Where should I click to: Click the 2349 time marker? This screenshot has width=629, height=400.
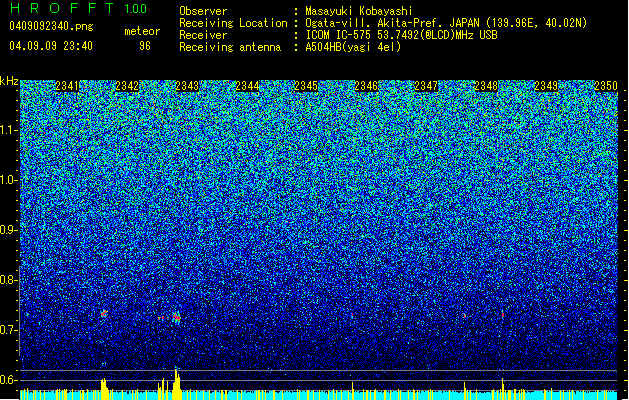[546, 86]
